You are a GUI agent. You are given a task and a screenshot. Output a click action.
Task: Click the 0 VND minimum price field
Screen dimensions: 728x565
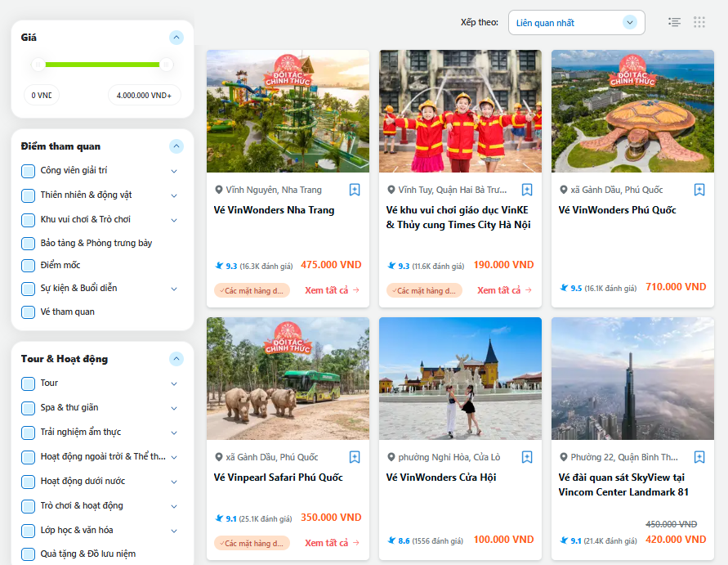(x=42, y=95)
